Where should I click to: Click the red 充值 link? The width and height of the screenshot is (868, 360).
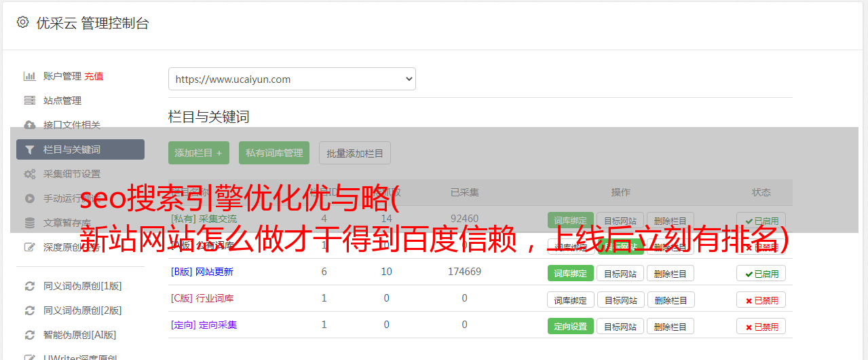coord(94,76)
